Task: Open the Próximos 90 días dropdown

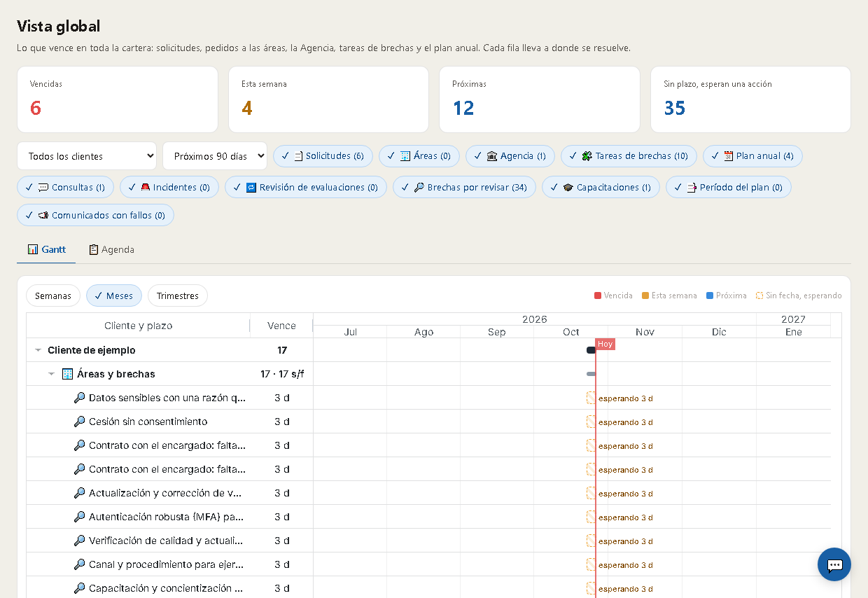Action: [x=215, y=156]
